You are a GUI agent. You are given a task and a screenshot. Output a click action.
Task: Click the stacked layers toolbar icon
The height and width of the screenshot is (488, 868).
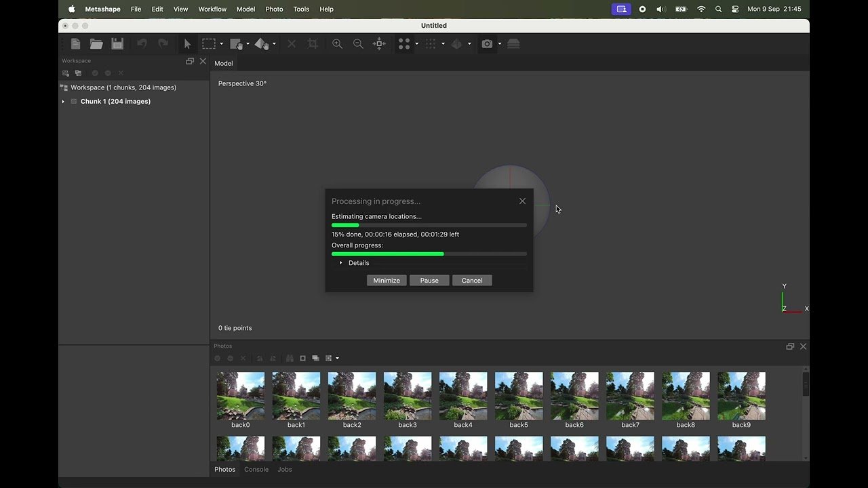click(x=513, y=44)
